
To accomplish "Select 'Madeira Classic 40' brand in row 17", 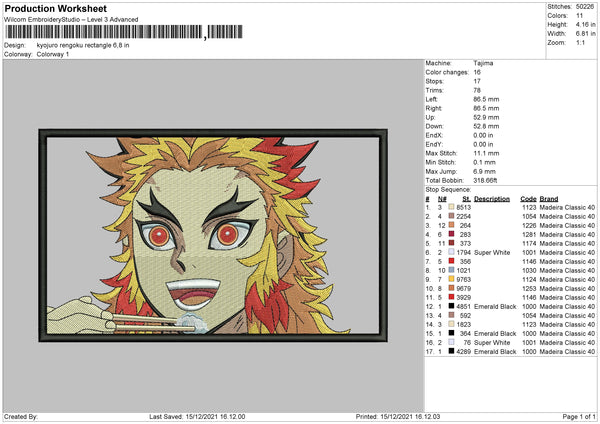I will (x=567, y=352).
